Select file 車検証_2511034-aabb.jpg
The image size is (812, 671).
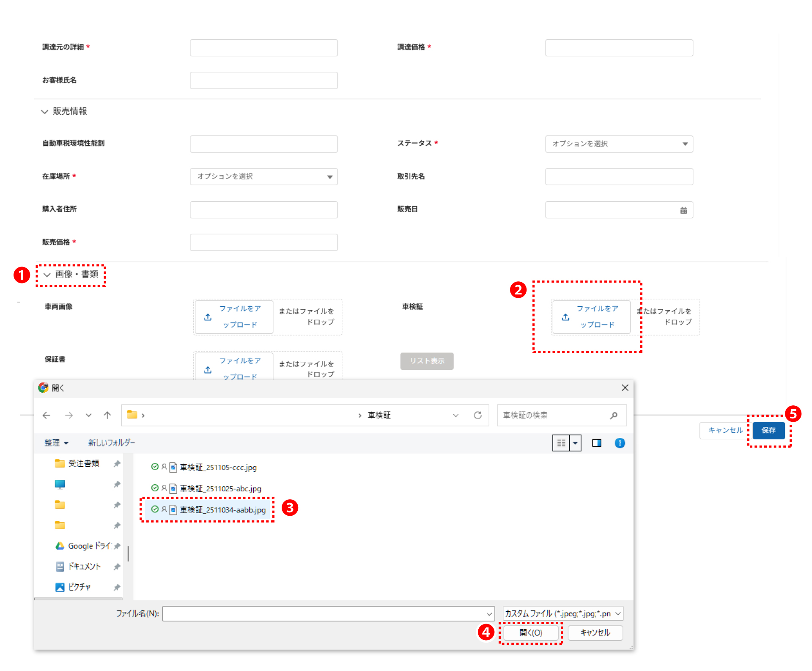pyautogui.click(x=222, y=510)
